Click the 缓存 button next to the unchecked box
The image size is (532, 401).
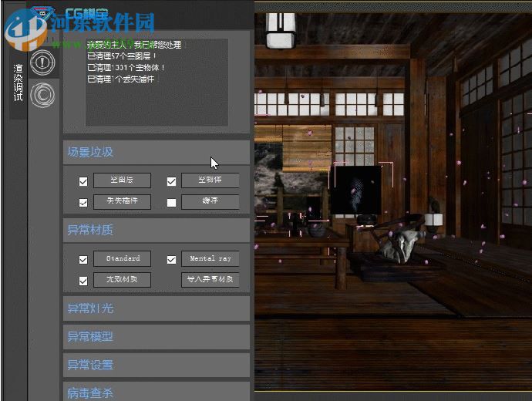point(210,201)
